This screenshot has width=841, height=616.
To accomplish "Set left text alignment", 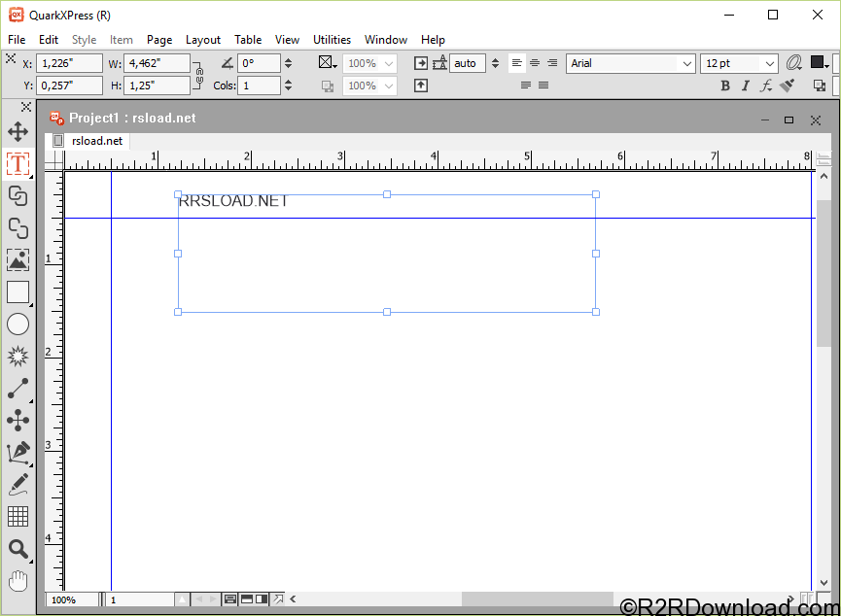I will (x=516, y=63).
